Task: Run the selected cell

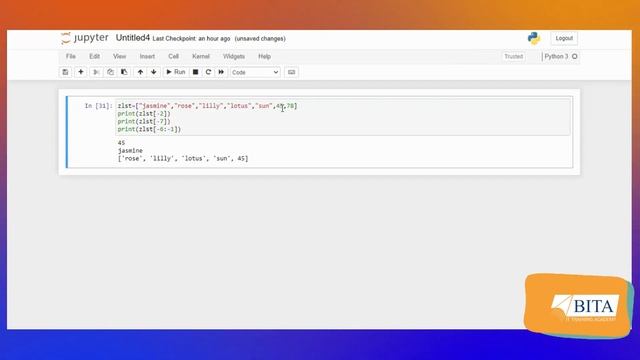Action: (x=176, y=72)
